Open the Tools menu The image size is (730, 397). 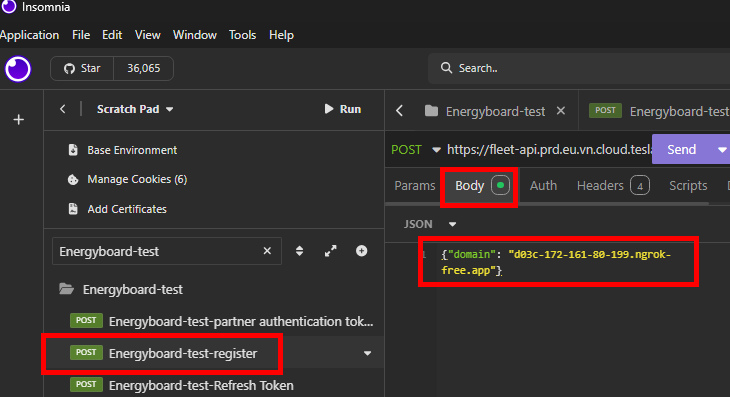point(242,35)
